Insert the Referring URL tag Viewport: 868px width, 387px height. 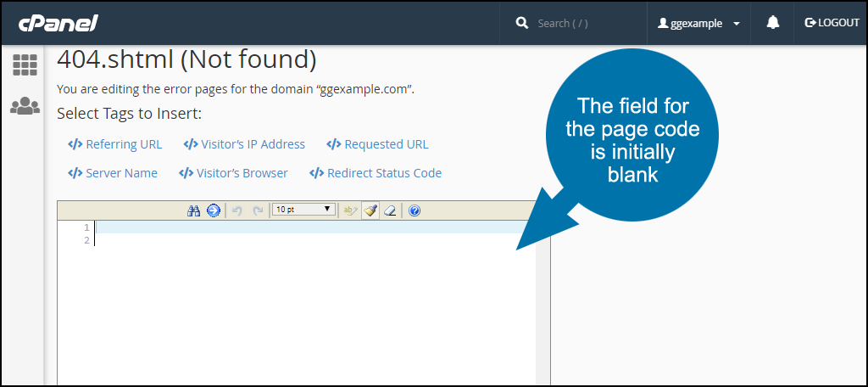114,144
